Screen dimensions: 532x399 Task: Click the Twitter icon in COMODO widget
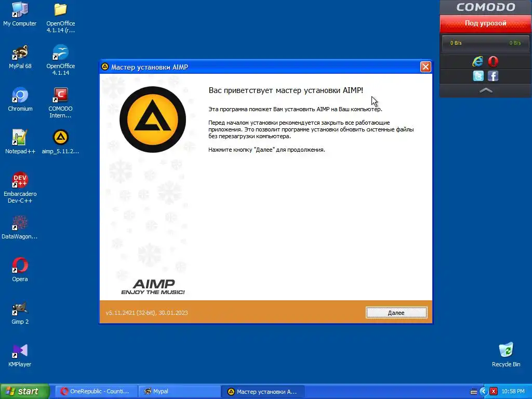point(478,76)
